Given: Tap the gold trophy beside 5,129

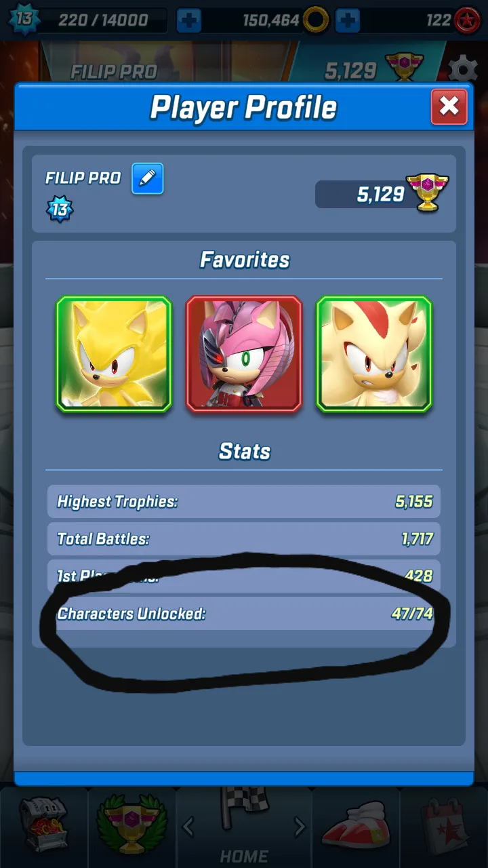Looking at the screenshot, I should coord(427,192).
